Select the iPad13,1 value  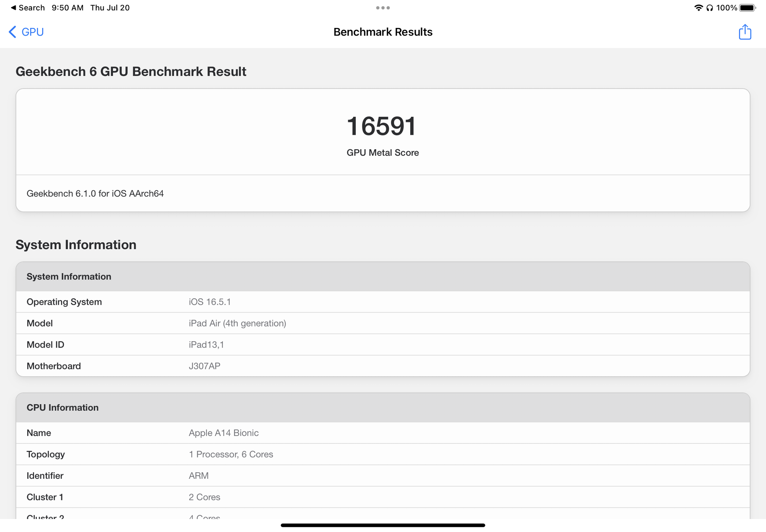point(206,345)
